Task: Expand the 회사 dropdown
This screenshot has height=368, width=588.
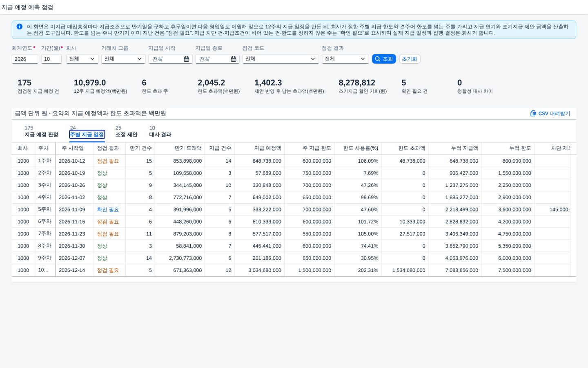Action: [82, 59]
